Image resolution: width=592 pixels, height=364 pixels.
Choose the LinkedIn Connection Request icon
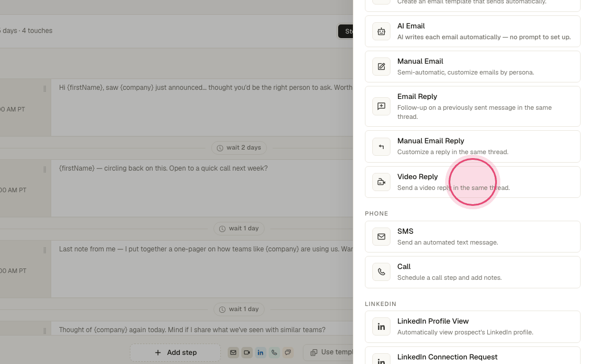tap(381, 359)
